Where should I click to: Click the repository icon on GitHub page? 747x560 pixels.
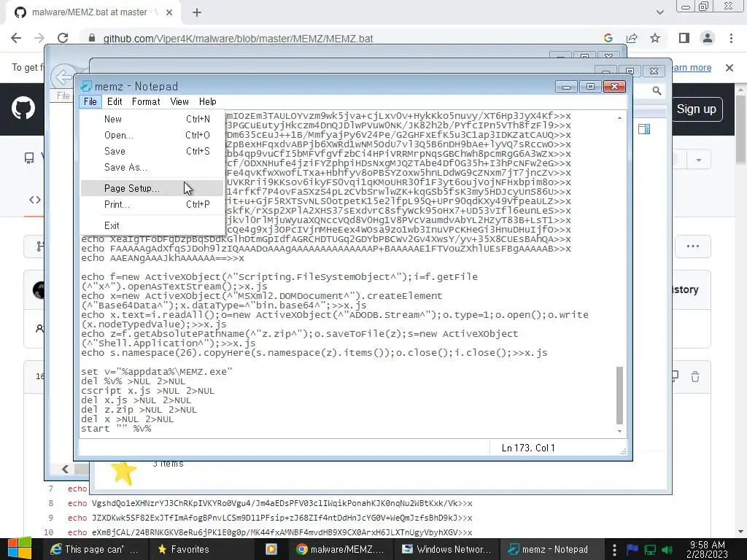[x=29, y=158]
